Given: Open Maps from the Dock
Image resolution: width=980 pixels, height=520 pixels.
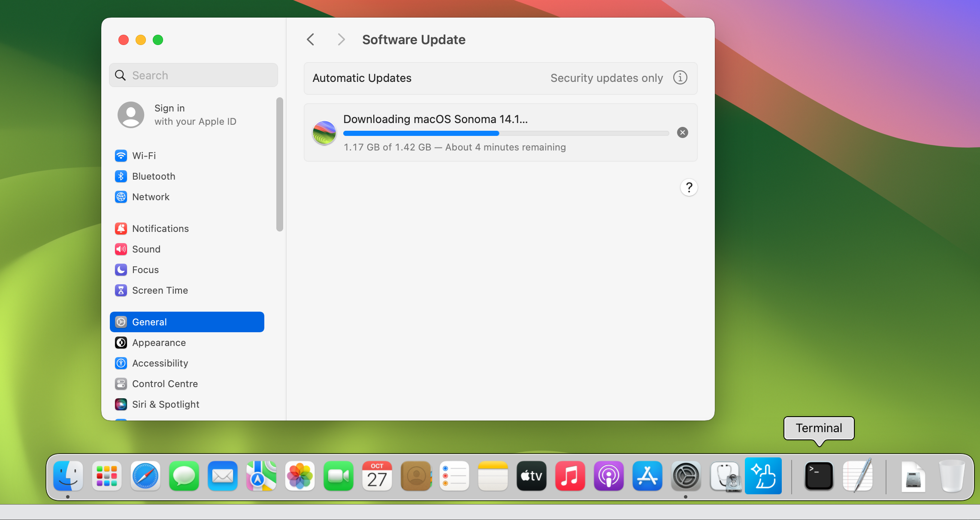Looking at the screenshot, I should click(x=261, y=476).
